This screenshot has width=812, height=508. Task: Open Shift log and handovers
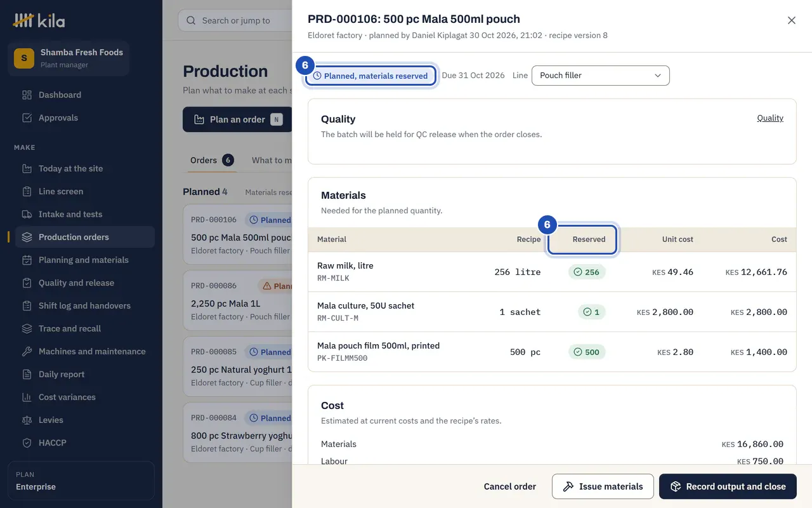pos(85,305)
